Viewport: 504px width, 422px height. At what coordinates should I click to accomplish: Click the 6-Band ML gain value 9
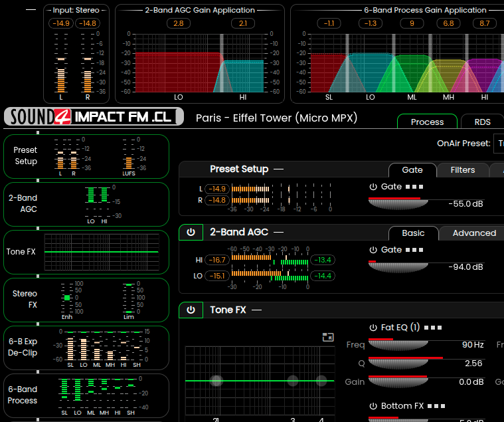tap(412, 23)
